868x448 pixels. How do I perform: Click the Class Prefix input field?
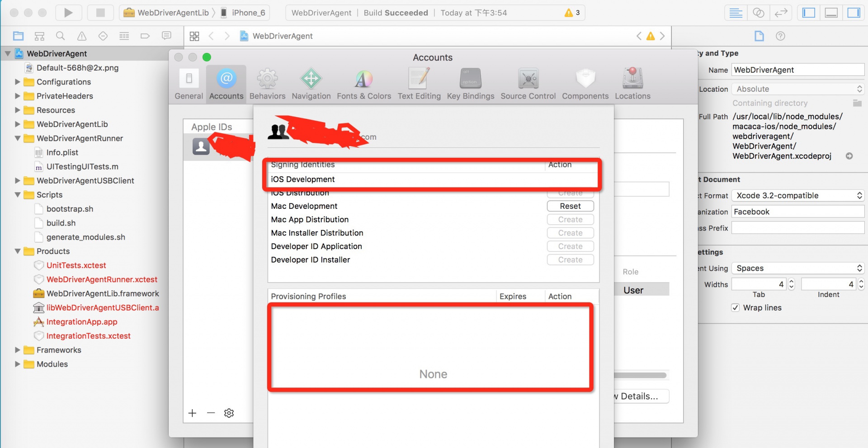pos(798,228)
